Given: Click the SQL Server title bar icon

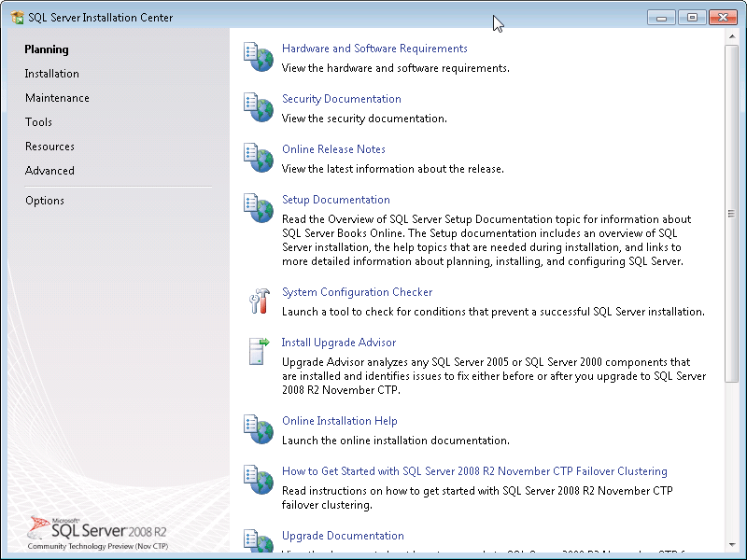Looking at the screenshot, I should (17, 18).
